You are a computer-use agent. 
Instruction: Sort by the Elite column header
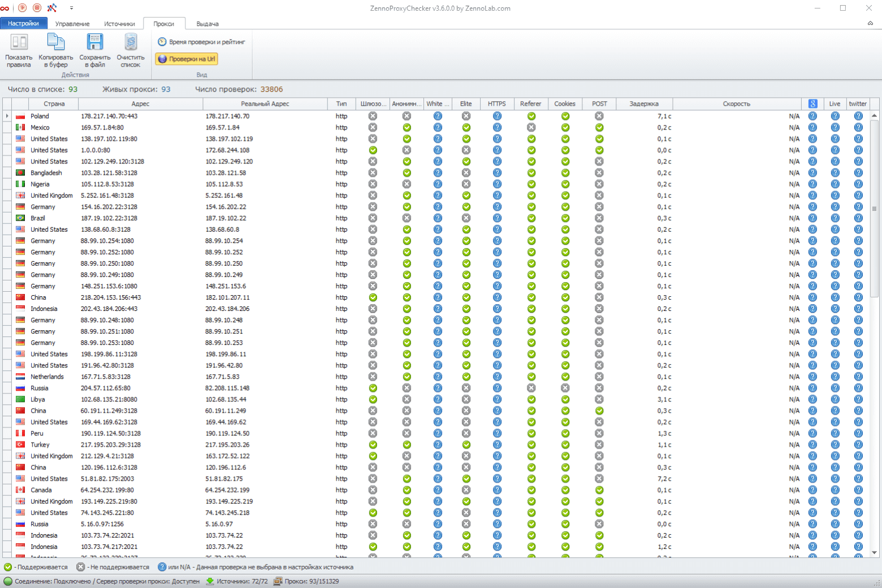pyautogui.click(x=466, y=103)
